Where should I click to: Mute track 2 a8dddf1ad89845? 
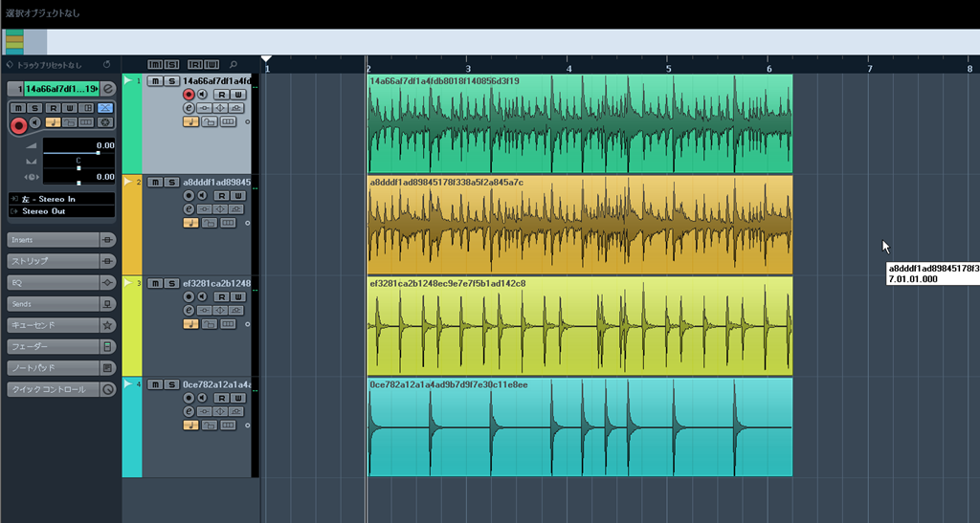pos(155,183)
